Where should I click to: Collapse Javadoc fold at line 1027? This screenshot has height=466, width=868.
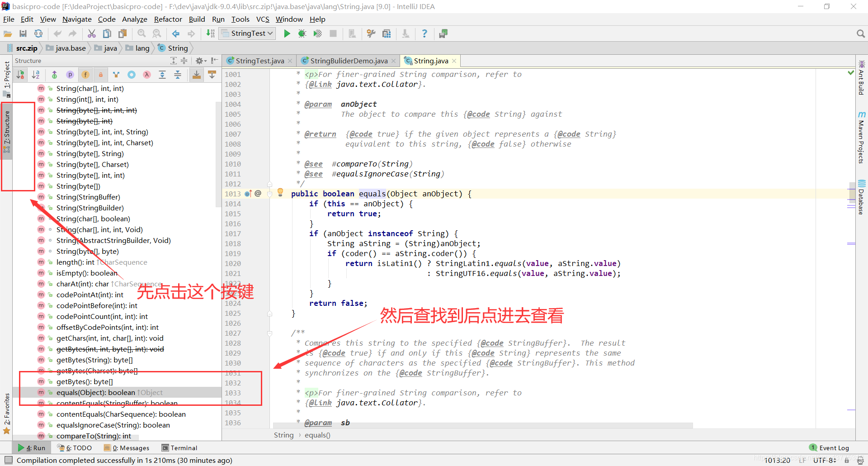point(269,333)
